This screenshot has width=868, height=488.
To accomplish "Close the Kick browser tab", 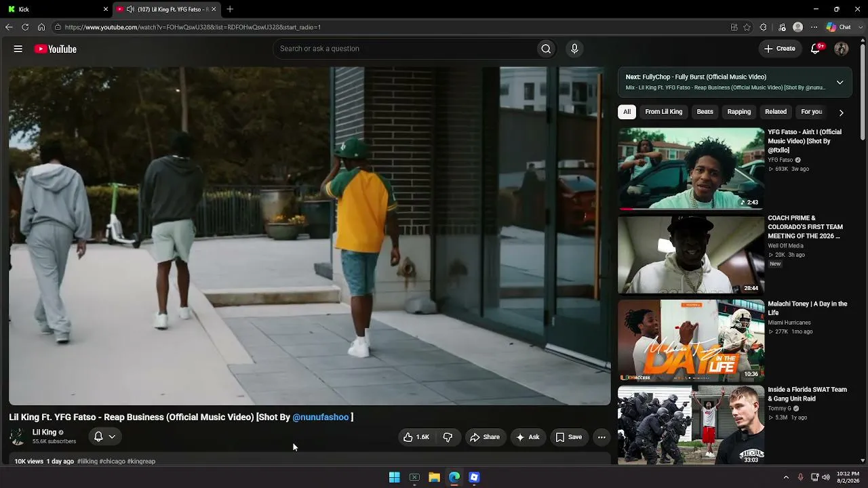I will (106, 9).
